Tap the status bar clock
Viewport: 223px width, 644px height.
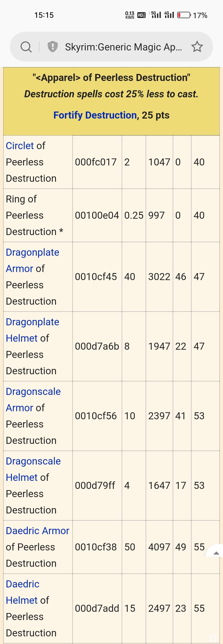[x=44, y=15]
